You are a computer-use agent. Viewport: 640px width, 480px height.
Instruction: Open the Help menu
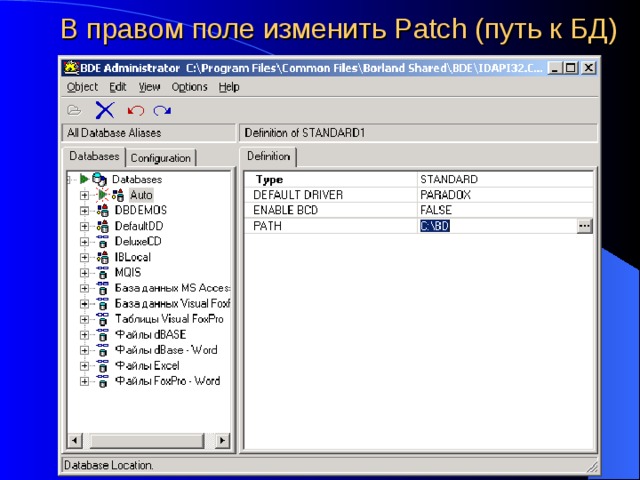pyautogui.click(x=229, y=87)
